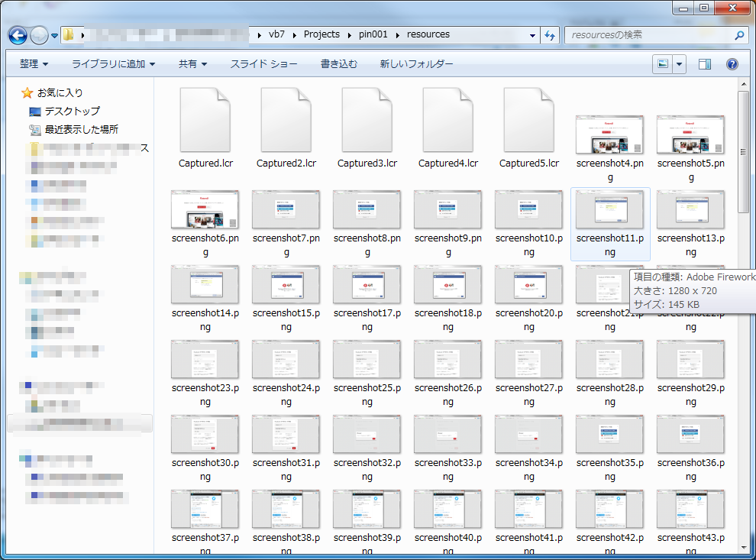Select the Captured.lcr file icon
756x560 pixels.
point(205,121)
